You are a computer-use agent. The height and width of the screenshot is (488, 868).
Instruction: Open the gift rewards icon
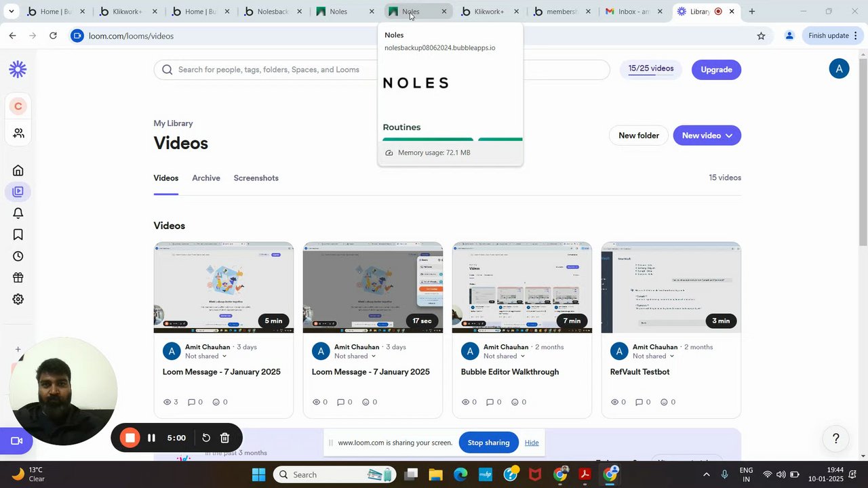point(18,278)
